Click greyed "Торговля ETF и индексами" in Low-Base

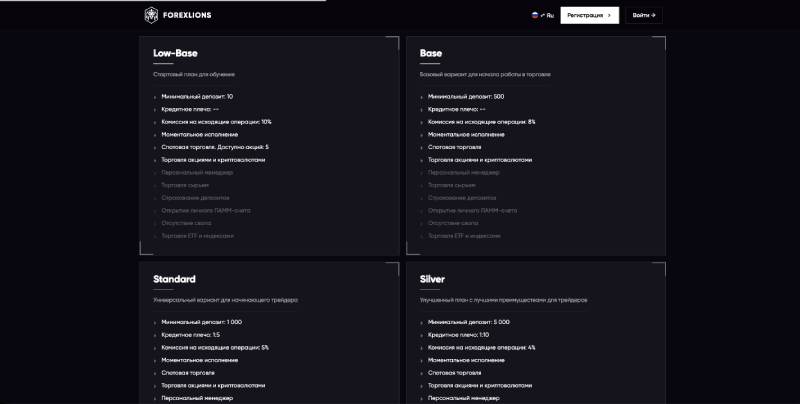pos(197,236)
